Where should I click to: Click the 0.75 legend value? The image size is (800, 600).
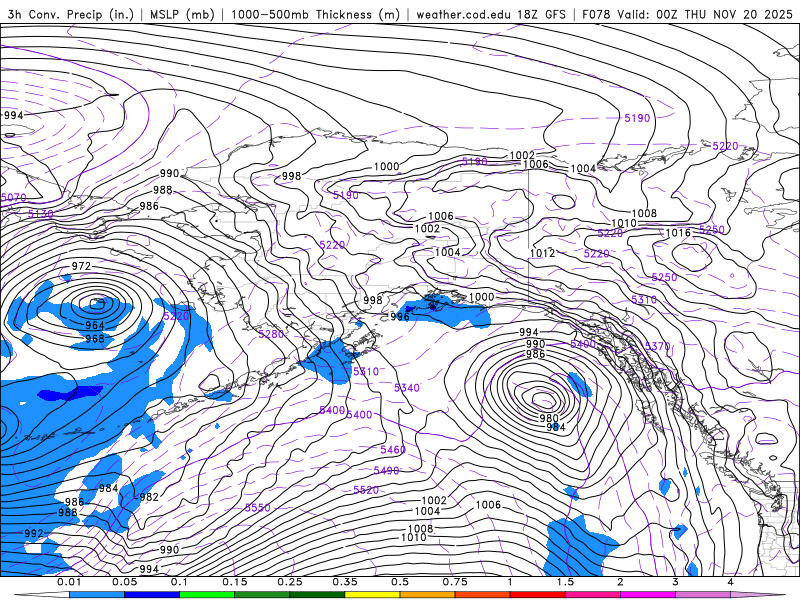pyautogui.click(x=455, y=582)
